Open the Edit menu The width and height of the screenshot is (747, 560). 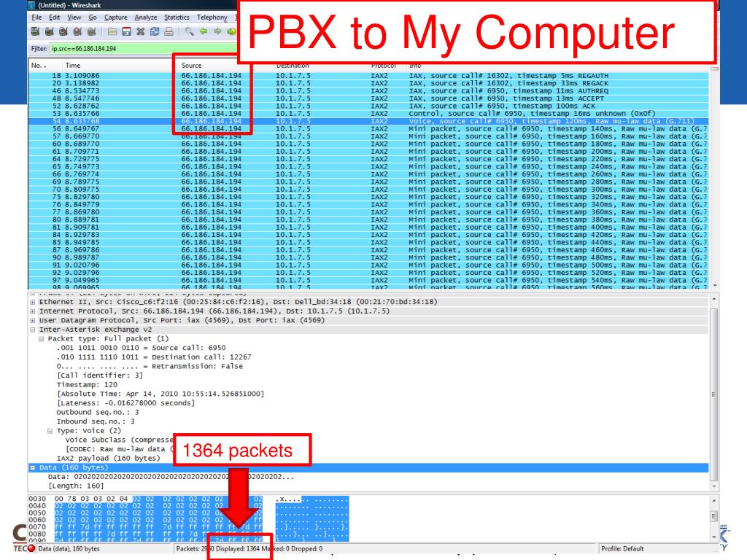[54, 17]
